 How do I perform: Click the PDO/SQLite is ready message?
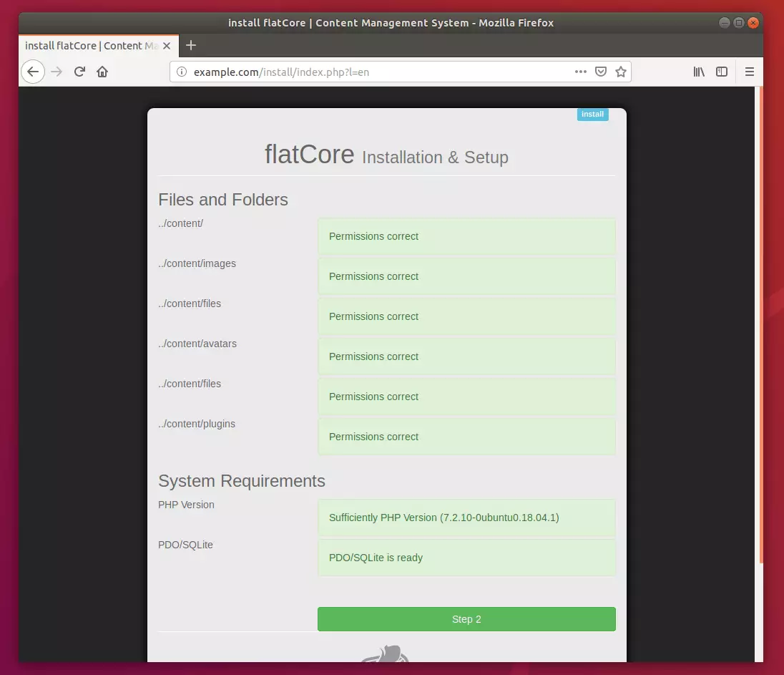coord(466,558)
